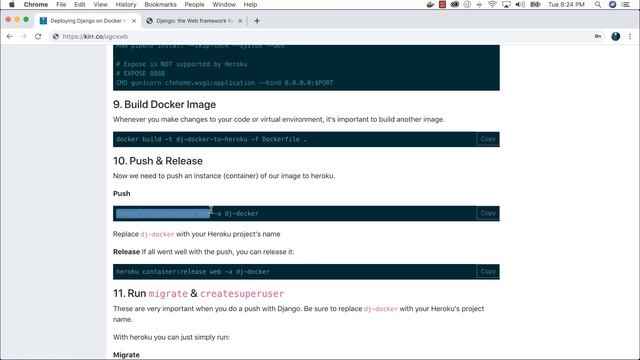Open the Apple menu
Screen dimensions: 640x360
click(12, 4)
